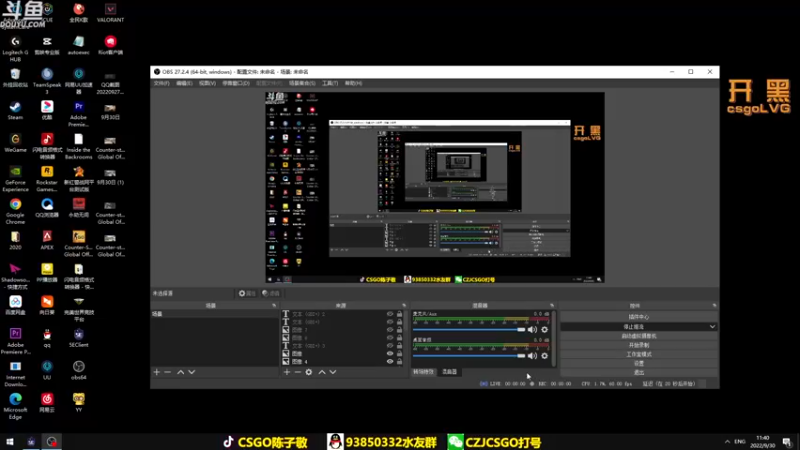800x450 pixels.
Task: Add a new scene with the plus icon
Action: pos(157,372)
